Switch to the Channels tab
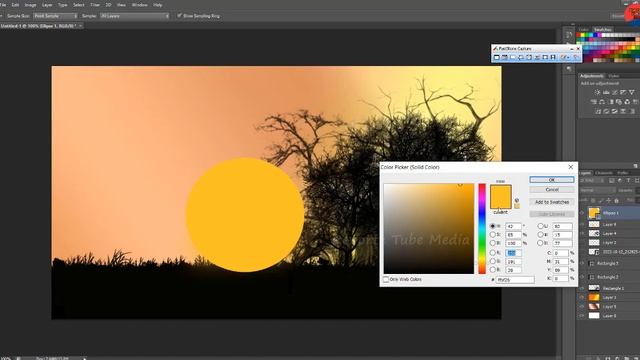This screenshot has height=360, width=640. click(604, 173)
